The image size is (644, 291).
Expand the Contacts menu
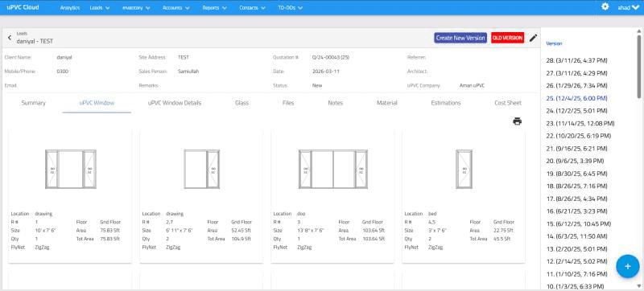[x=252, y=8]
